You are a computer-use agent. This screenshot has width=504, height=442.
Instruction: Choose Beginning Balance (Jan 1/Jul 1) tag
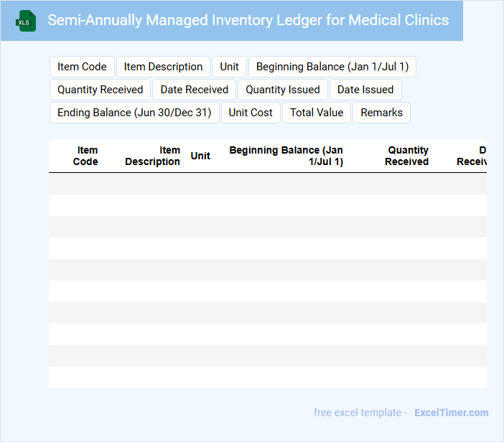[332, 67]
